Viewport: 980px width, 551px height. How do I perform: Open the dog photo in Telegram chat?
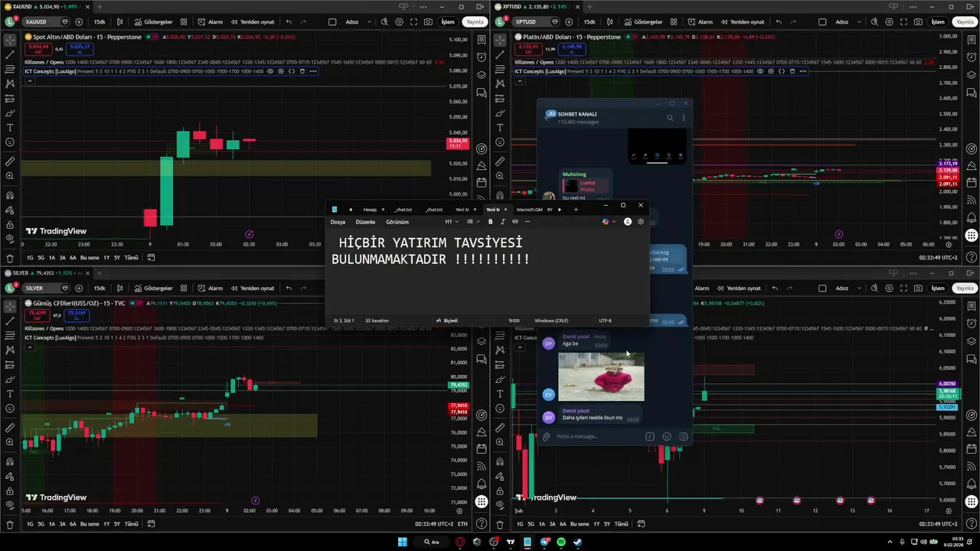click(x=601, y=377)
